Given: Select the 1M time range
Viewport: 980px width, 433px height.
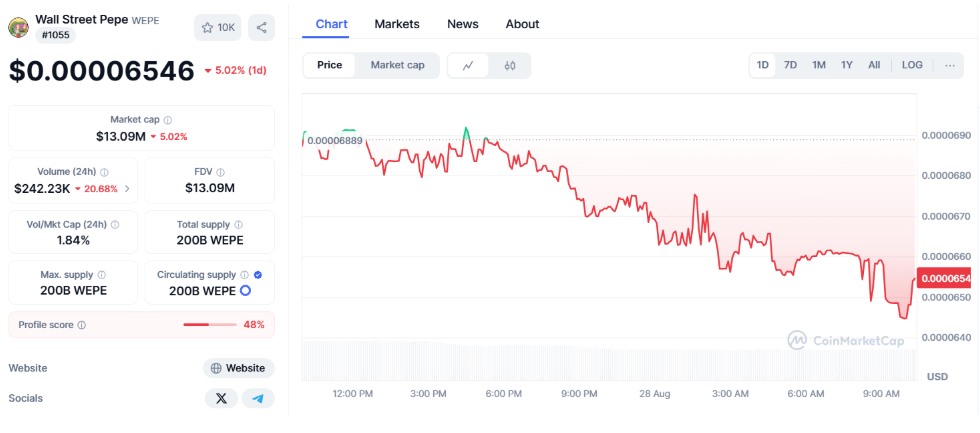Looking at the screenshot, I should point(819,65).
